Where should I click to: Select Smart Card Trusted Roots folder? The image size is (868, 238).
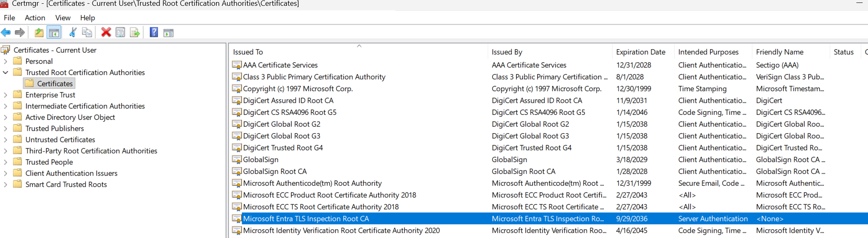pyautogui.click(x=66, y=185)
